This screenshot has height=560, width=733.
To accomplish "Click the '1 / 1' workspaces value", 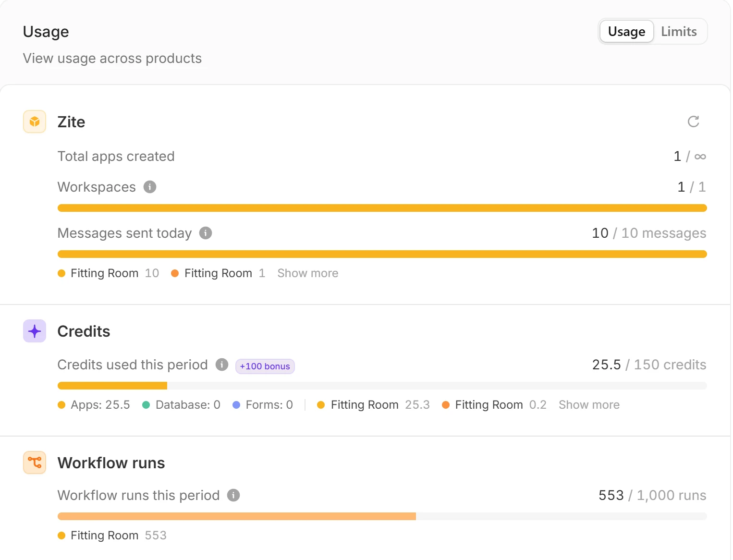I will pyautogui.click(x=692, y=187).
